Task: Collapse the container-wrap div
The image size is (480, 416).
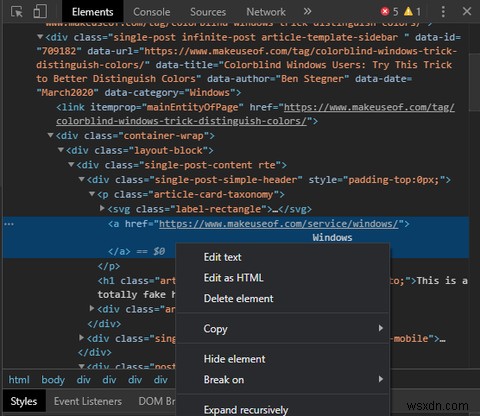Action: pyautogui.click(x=51, y=135)
